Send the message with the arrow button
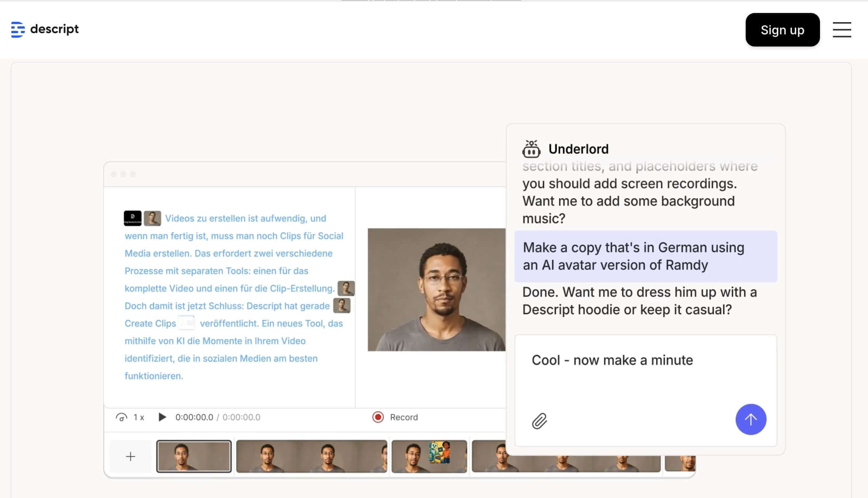This screenshot has width=868, height=498. coord(751,419)
